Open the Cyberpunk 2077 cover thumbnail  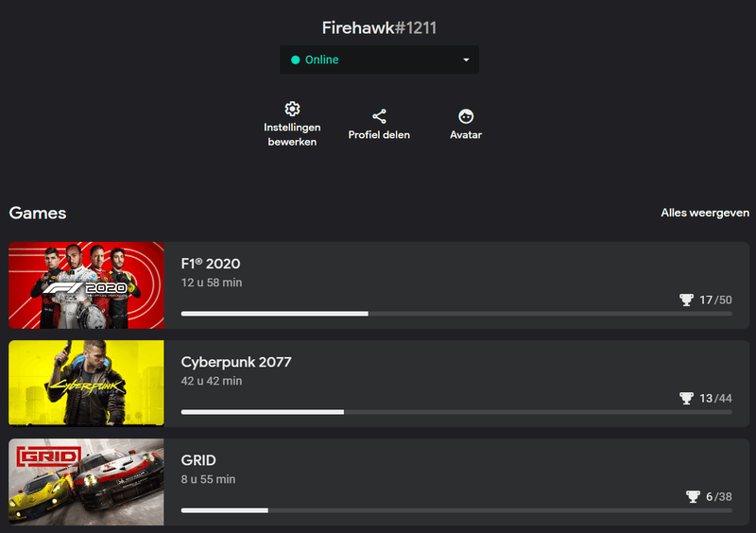[x=86, y=384]
